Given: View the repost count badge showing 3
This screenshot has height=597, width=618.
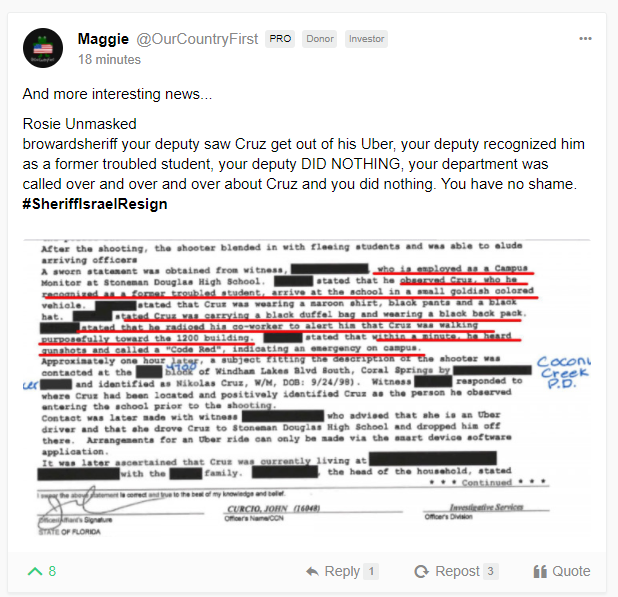Looking at the screenshot, I should (x=490, y=571).
